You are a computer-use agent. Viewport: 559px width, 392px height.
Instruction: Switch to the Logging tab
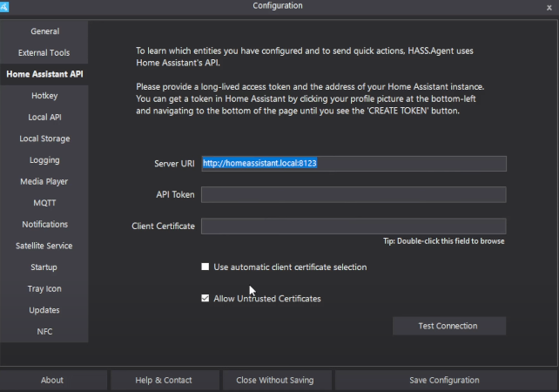[x=44, y=159]
